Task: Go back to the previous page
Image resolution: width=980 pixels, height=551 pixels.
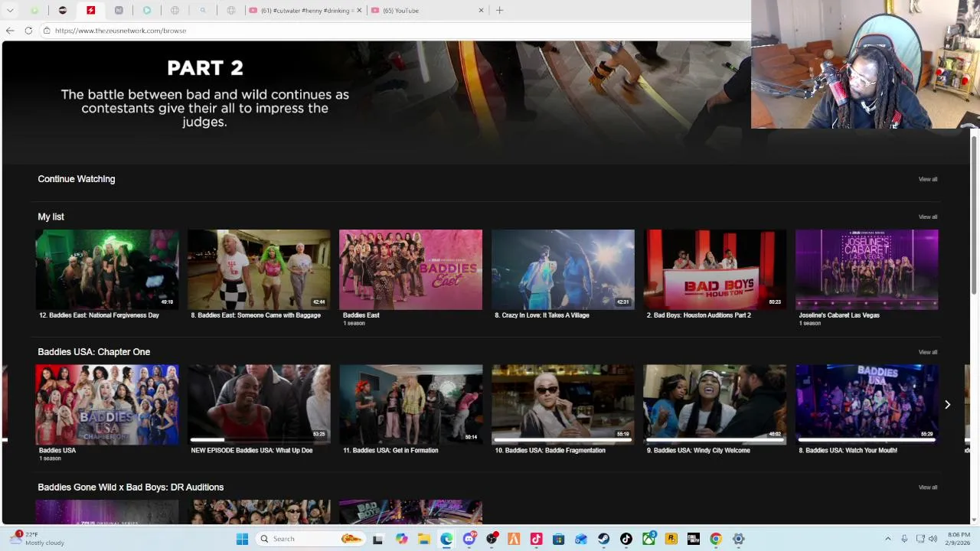Action: click(x=10, y=31)
